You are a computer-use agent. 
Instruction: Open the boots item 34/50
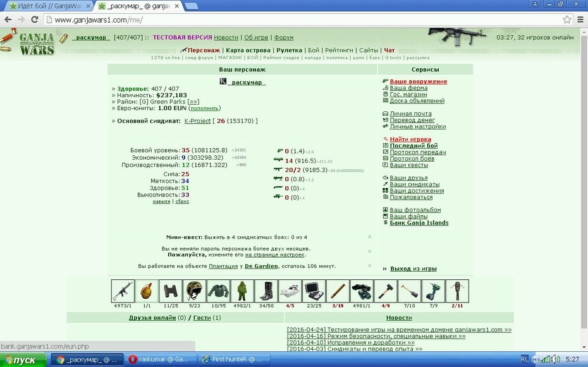266,291
